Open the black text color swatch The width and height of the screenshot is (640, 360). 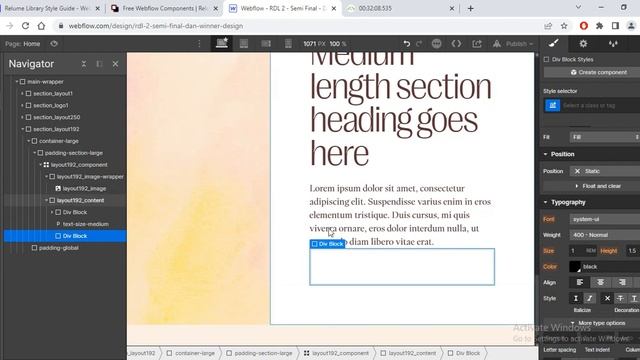[575, 267]
